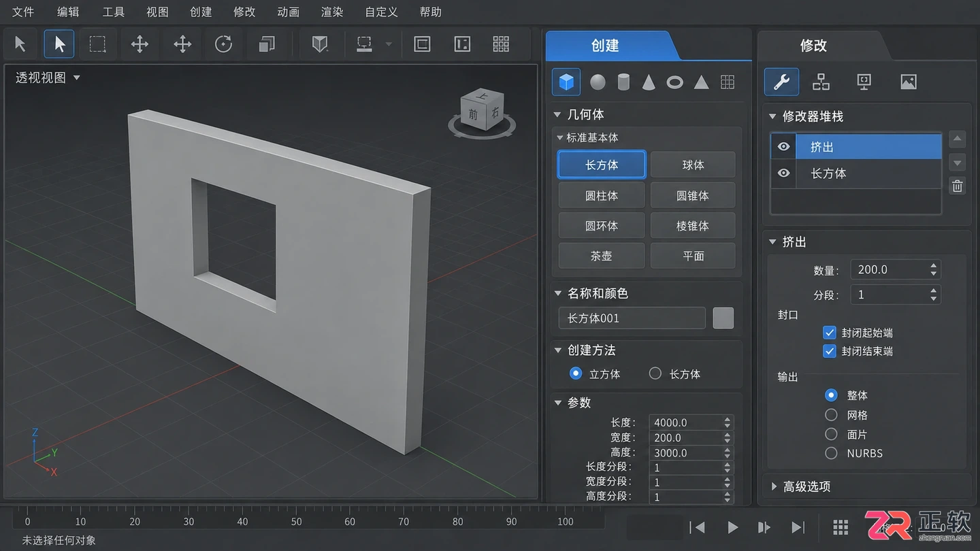Open the image picture tab icon

pos(908,82)
